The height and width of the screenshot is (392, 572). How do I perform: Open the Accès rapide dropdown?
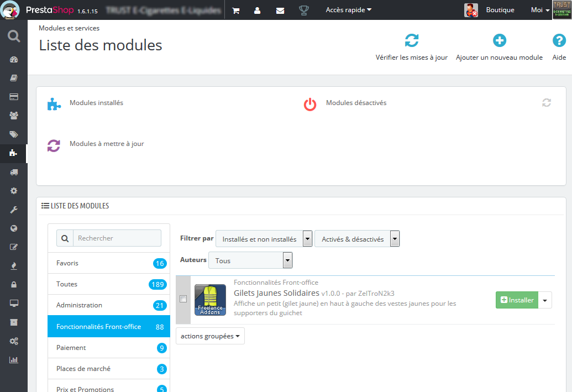coord(348,10)
